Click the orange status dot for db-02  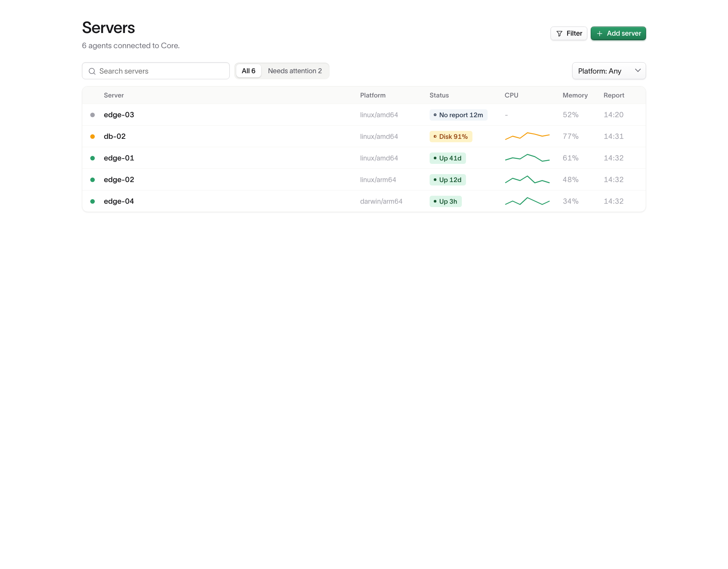coord(93,137)
